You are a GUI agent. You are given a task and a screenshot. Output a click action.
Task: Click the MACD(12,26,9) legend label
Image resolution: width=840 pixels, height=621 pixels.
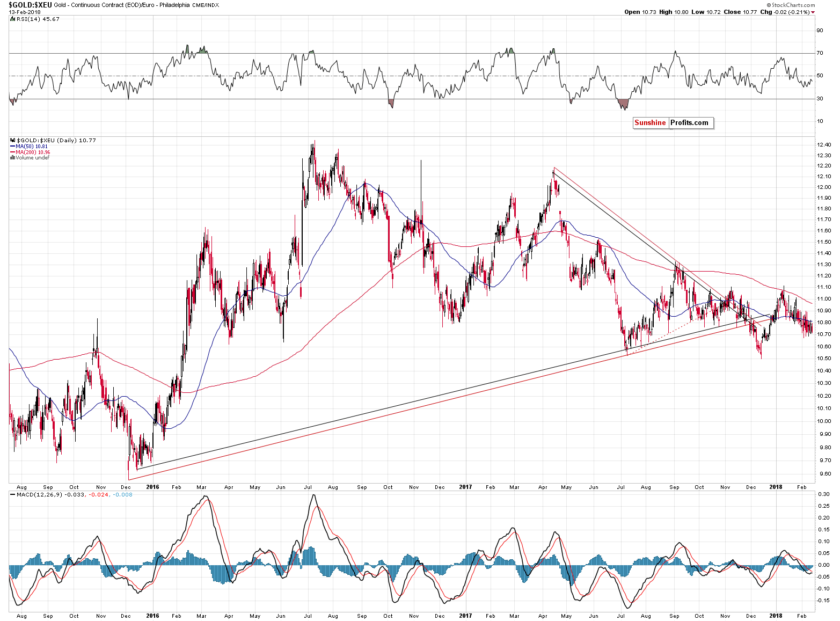click(x=38, y=494)
